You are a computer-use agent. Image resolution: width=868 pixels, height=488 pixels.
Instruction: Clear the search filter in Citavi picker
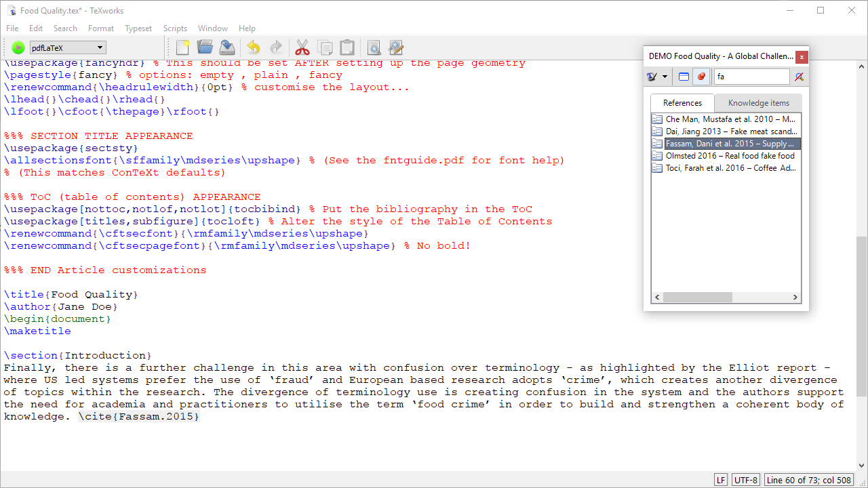(799, 77)
